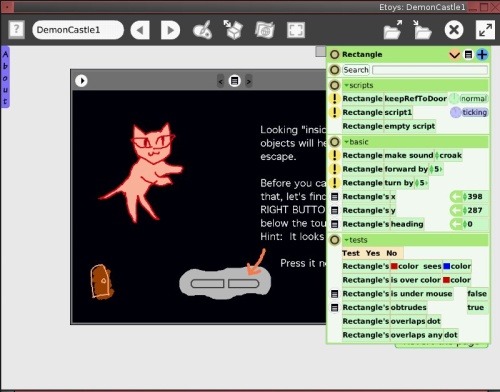Go to the book's previous page arrow
Viewport: 500px width, 392px height.
pos(220,81)
